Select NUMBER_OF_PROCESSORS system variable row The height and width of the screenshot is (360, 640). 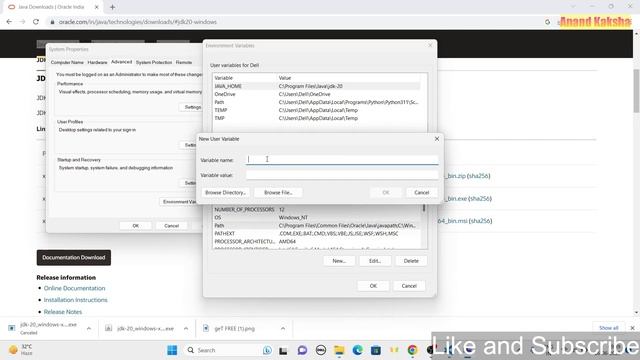317,209
